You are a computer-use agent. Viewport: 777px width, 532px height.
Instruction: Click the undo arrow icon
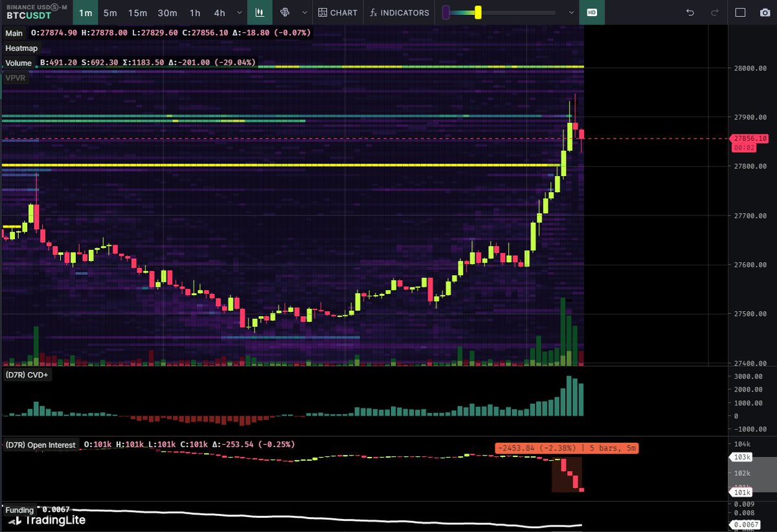[690, 12]
